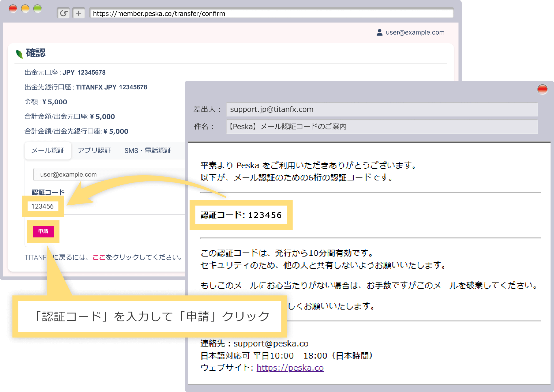
Task: Click the red close dot of browser window
Action: pos(13,9)
